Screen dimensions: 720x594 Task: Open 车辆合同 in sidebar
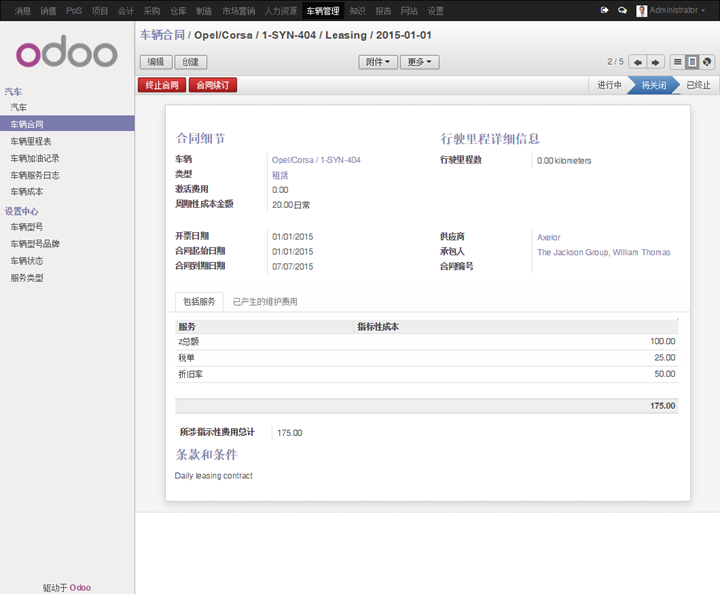(x=67, y=124)
